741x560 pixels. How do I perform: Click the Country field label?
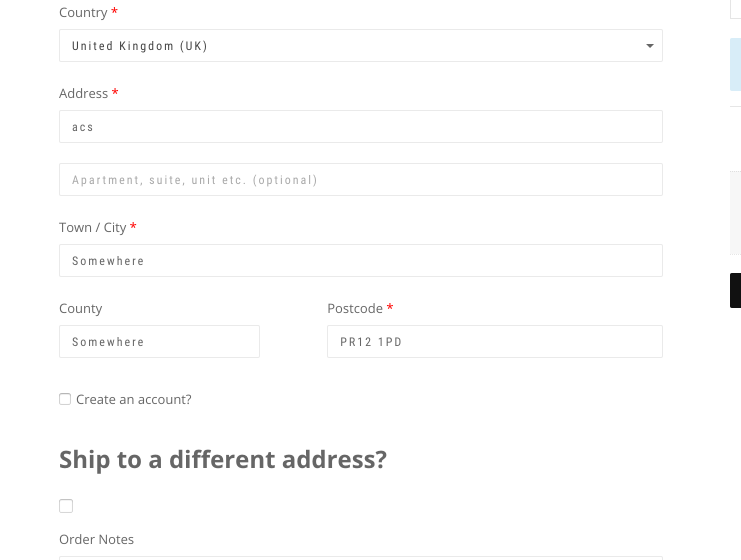point(83,13)
